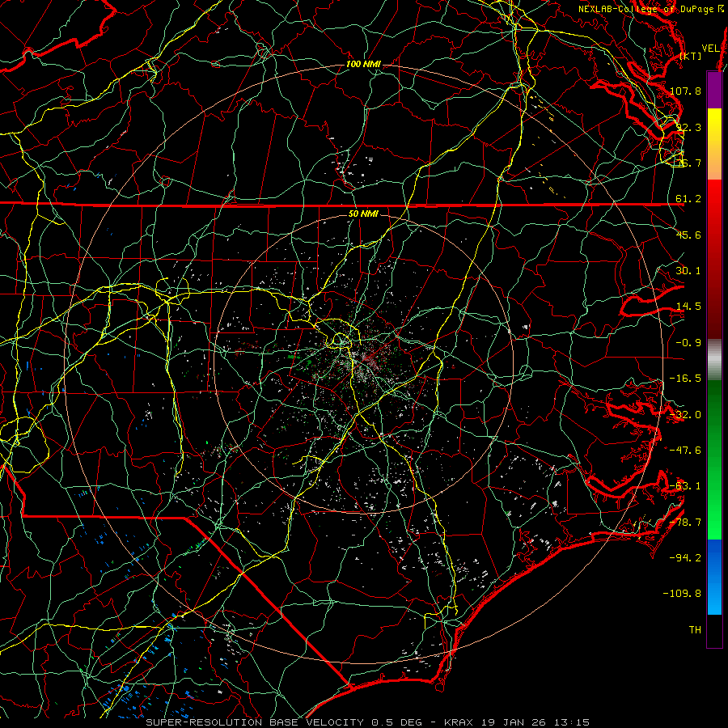Select the -63.1 velocity scale value

685,486
